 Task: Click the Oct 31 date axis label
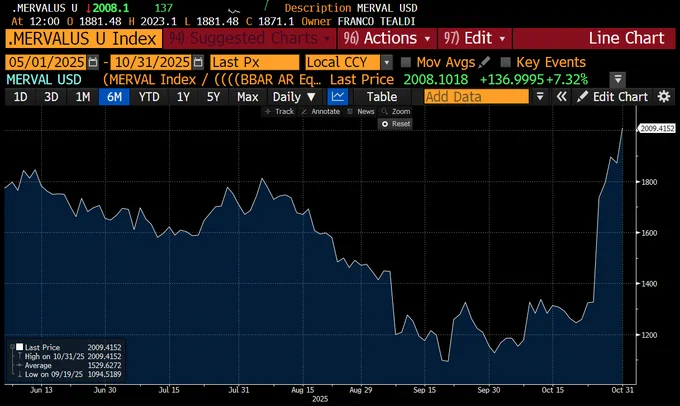point(622,390)
